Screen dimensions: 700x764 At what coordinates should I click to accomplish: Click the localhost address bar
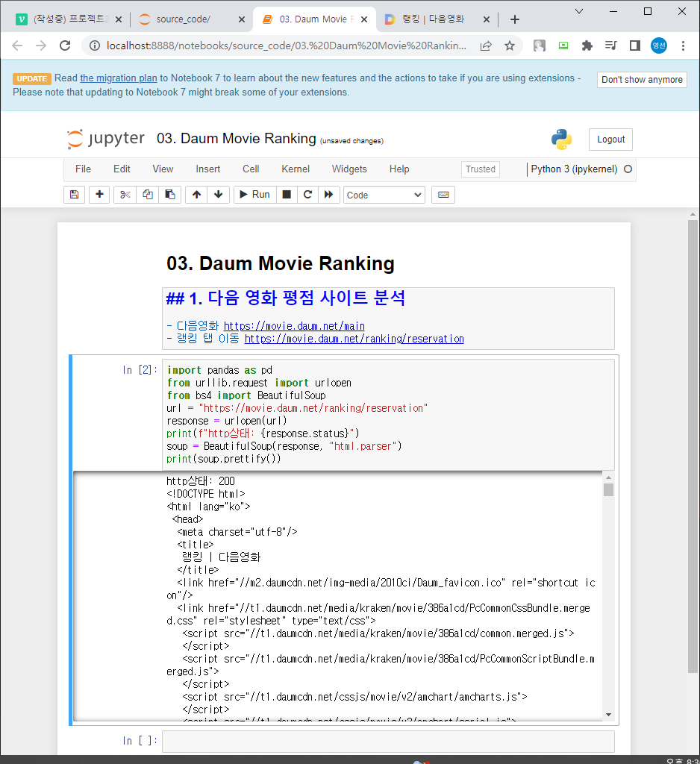286,46
